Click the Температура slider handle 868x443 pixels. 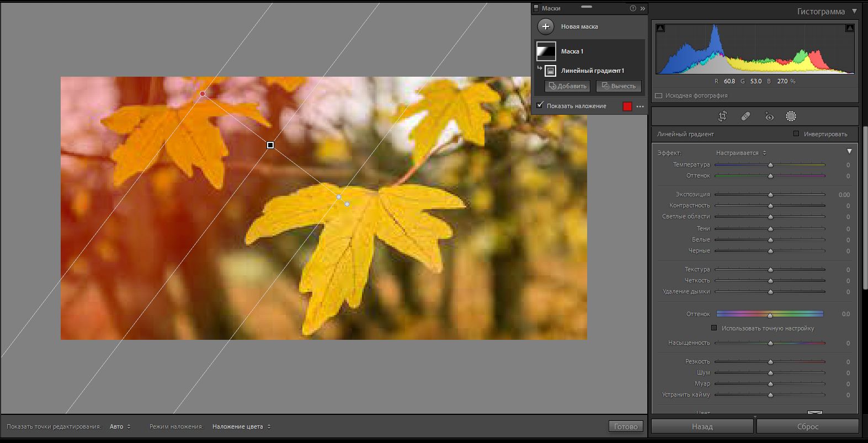click(770, 165)
